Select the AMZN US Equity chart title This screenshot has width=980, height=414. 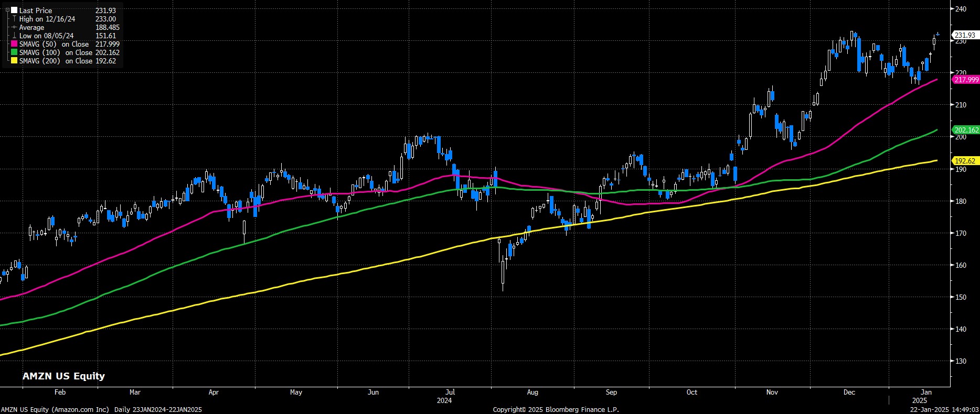click(63, 376)
